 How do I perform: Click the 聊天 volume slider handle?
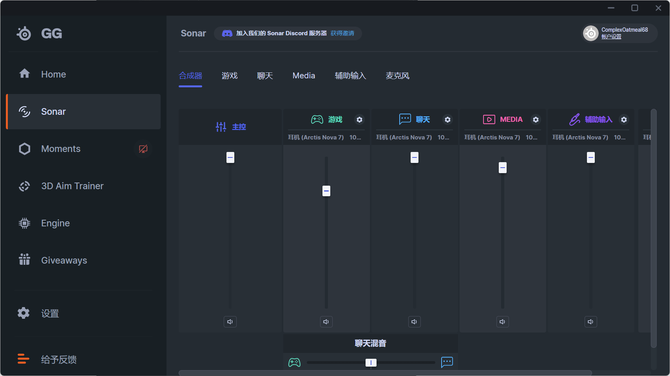(414, 157)
